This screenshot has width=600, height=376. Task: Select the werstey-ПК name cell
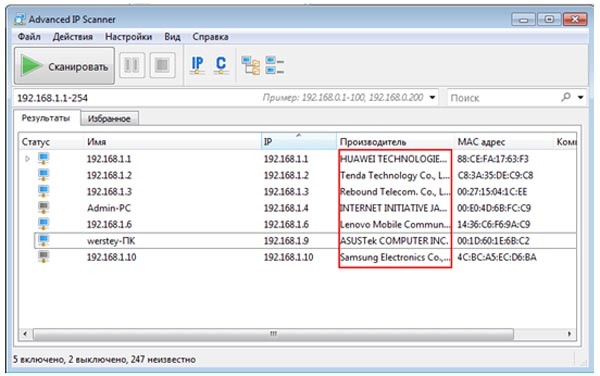point(111,241)
